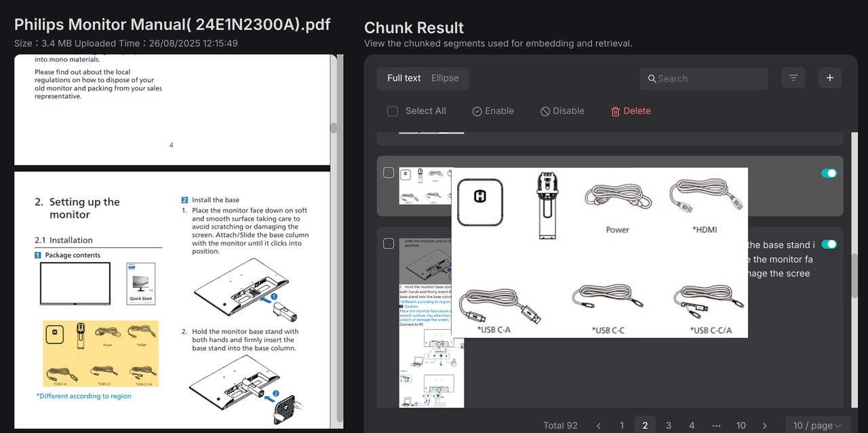Viewport: 868px width, 433px height.
Task: Tick the checkbox of the cables image chunk
Action: click(389, 173)
